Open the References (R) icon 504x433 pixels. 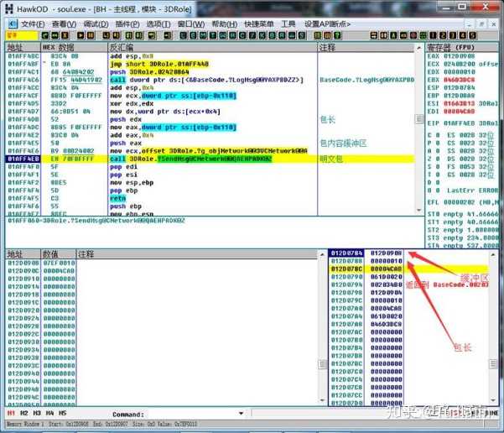(x=283, y=35)
